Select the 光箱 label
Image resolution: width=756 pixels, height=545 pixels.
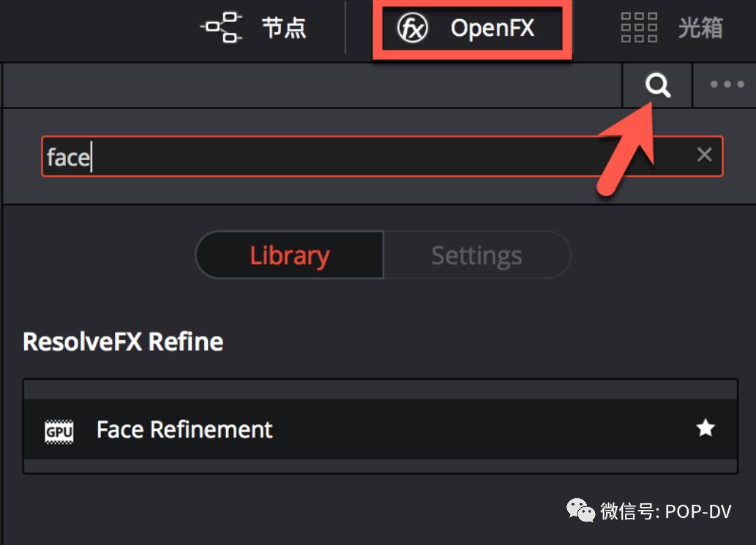700,28
